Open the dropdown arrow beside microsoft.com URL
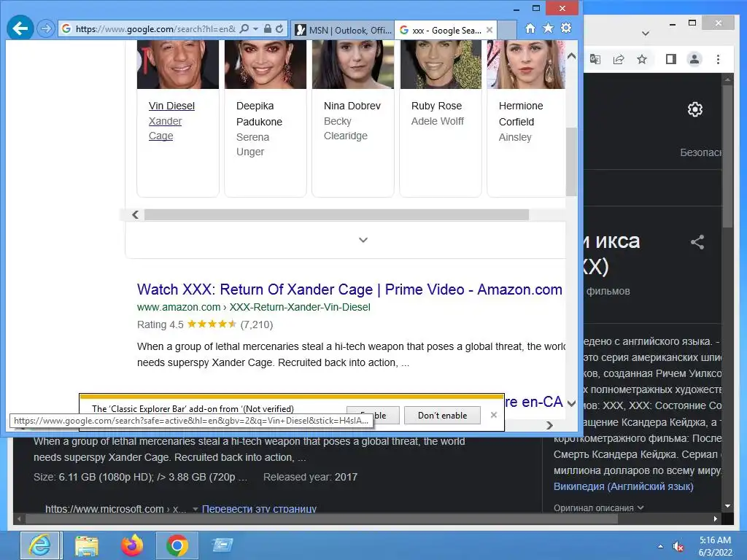This screenshot has width=747, height=560. coord(196,509)
